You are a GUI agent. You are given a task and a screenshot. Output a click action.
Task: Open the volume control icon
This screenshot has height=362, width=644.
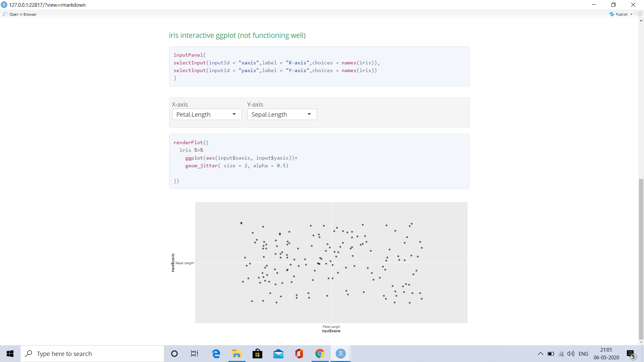(571, 354)
